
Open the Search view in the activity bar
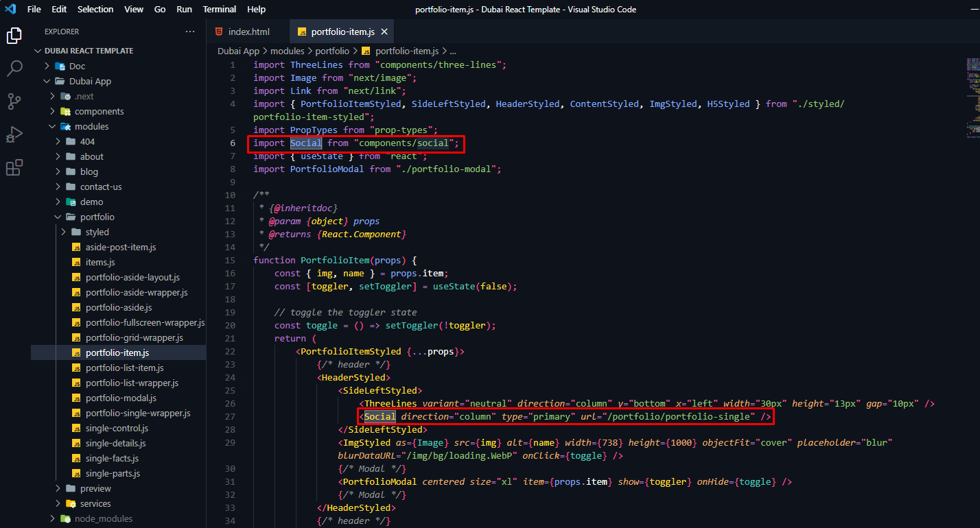14,68
